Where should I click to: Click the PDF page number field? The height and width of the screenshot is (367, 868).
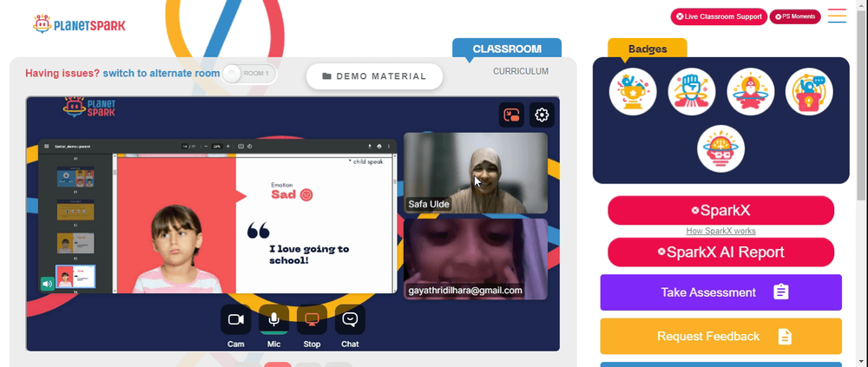[x=185, y=147]
